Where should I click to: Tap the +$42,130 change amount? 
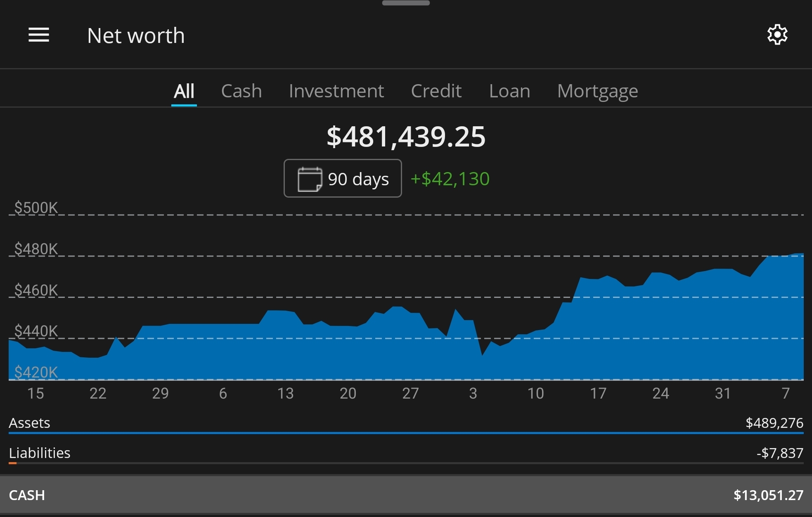[x=450, y=179]
